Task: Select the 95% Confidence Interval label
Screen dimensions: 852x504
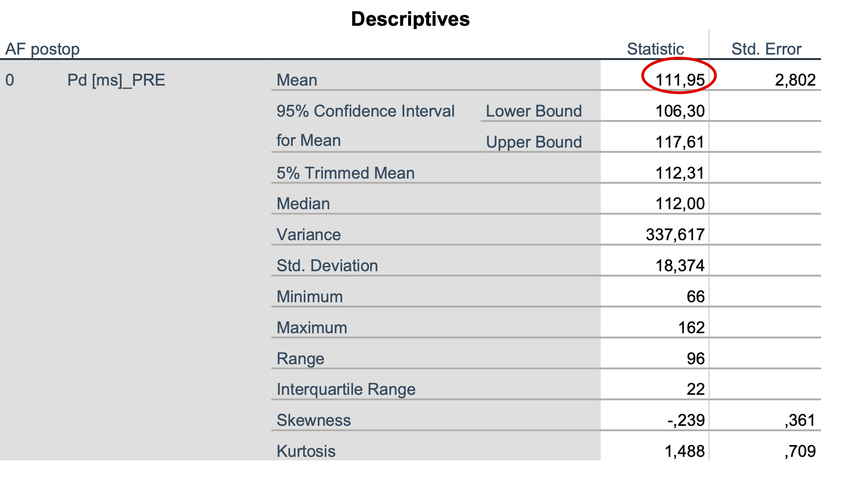Action: (366, 111)
